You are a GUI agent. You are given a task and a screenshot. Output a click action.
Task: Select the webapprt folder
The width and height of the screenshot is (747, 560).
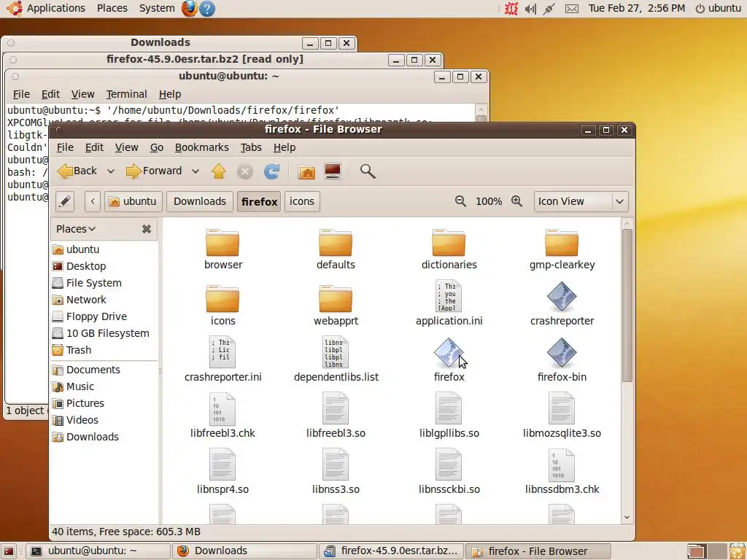(x=336, y=306)
